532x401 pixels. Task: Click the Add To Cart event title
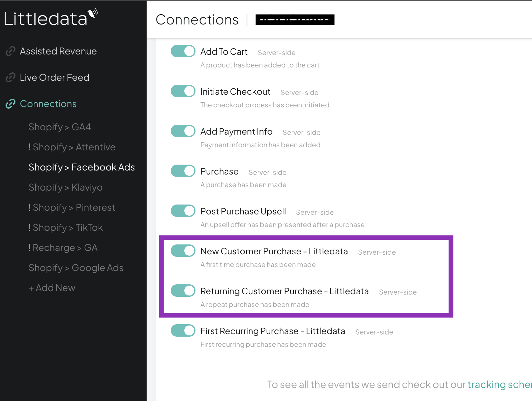point(224,52)
